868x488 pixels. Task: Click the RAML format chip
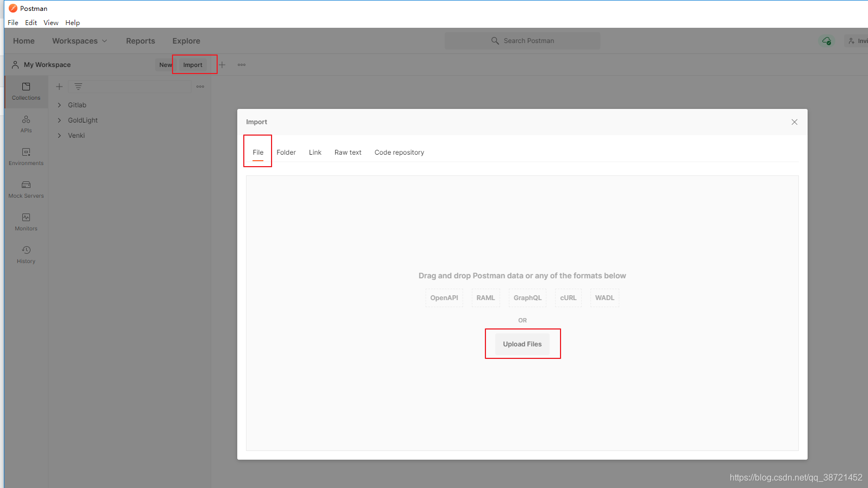(x=486, y=298)
